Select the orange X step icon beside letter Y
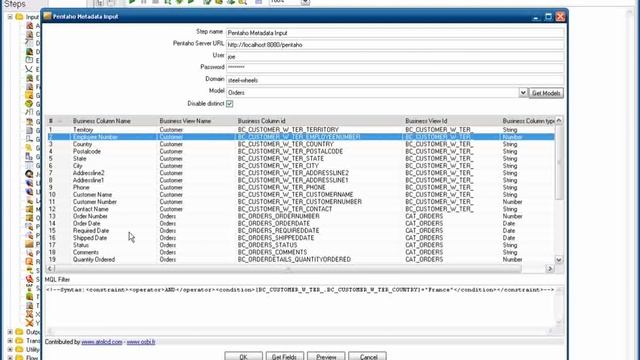The height and width of the screenshot is (360, 640). pos(29,323)
